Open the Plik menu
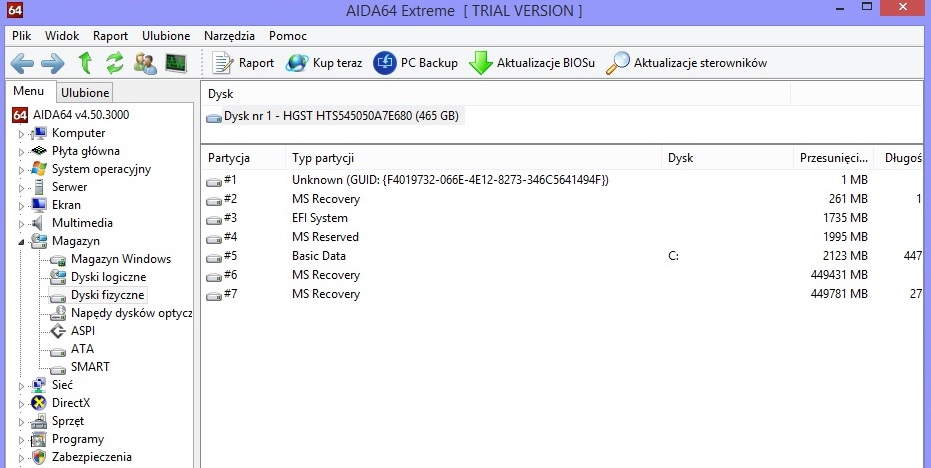The width and height of the screenshot is (931, 468). (21, 36)
